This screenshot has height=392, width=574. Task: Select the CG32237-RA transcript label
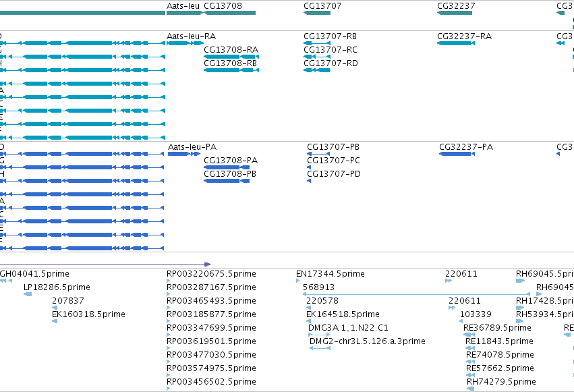(x=464, y=36)
